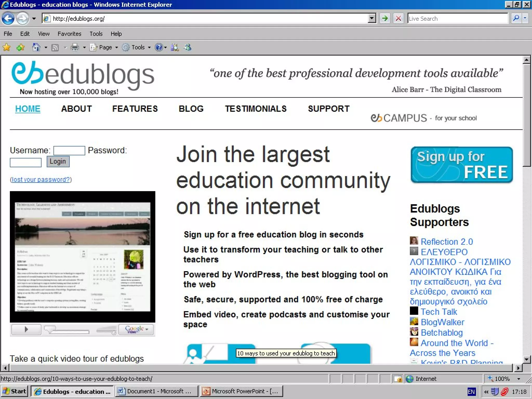Click the browser Back arrow button
Image resolution: width=532 pixels, height=399 pixels.
[8, 18]
